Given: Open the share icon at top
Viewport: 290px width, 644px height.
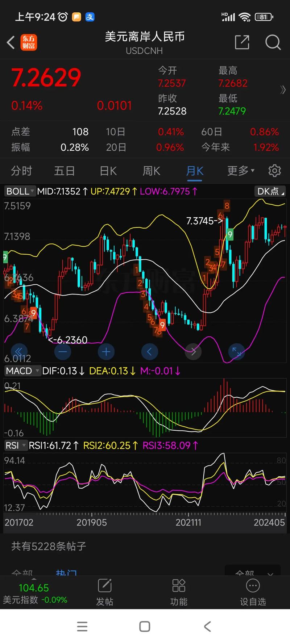Looking at the screenshot, I should (x=242, y=42).
